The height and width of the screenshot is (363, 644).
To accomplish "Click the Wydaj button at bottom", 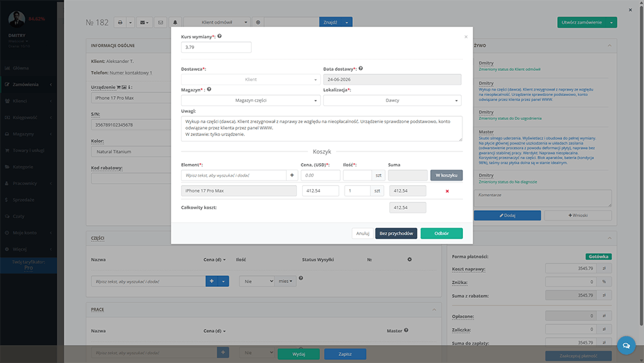I will tap(299, 354).
